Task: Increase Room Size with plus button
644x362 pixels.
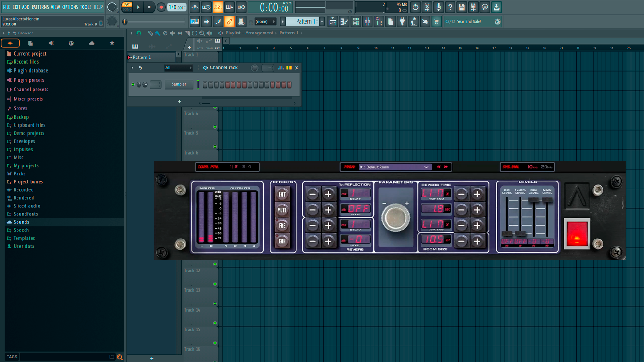Action: (x=477, y=241)
